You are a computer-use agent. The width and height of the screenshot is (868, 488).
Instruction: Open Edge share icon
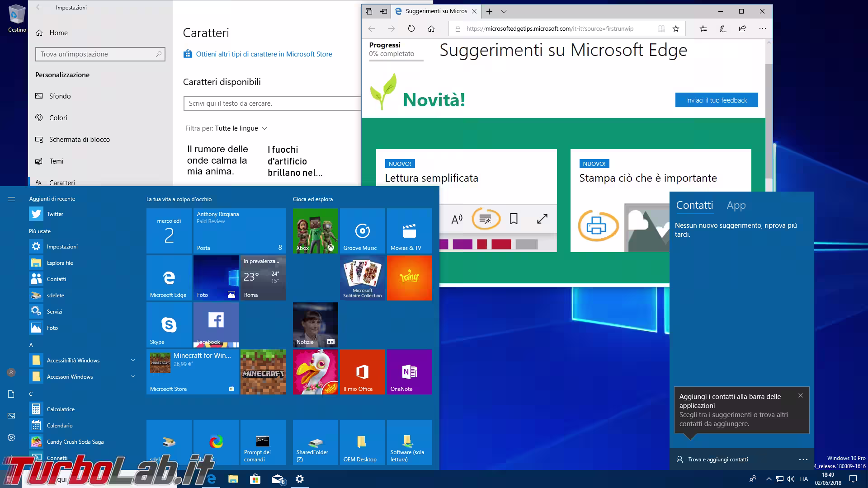click(x=742, y=28)
